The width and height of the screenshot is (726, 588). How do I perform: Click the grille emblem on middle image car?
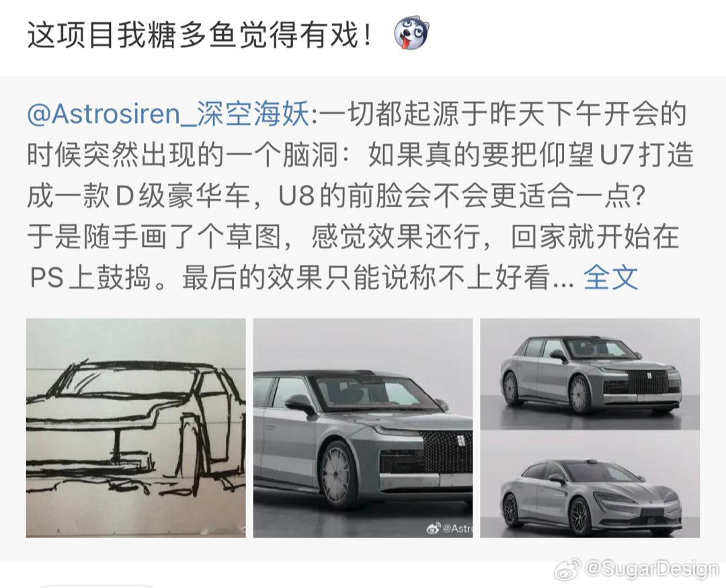tap(461, 442)
